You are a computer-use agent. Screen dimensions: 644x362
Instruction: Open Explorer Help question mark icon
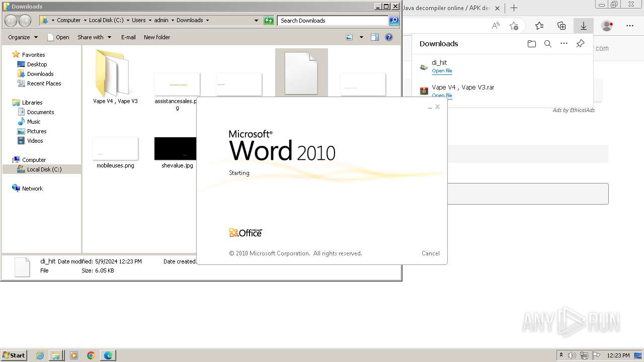[x=389, y=37]
